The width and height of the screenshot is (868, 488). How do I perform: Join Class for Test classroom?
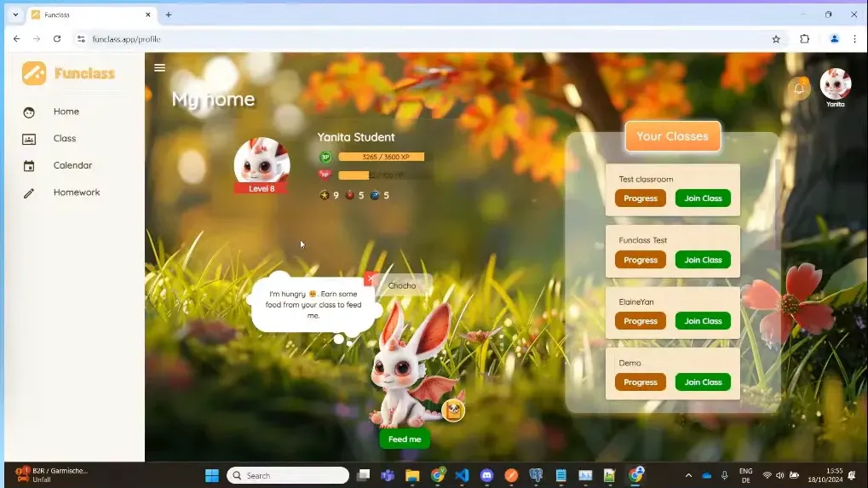[x=703, y=198]
